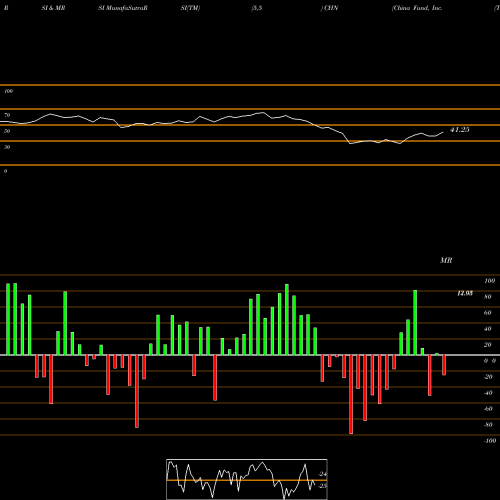Click the RSI value label 41.25
The image size is (500, 500).
(460, 130)
